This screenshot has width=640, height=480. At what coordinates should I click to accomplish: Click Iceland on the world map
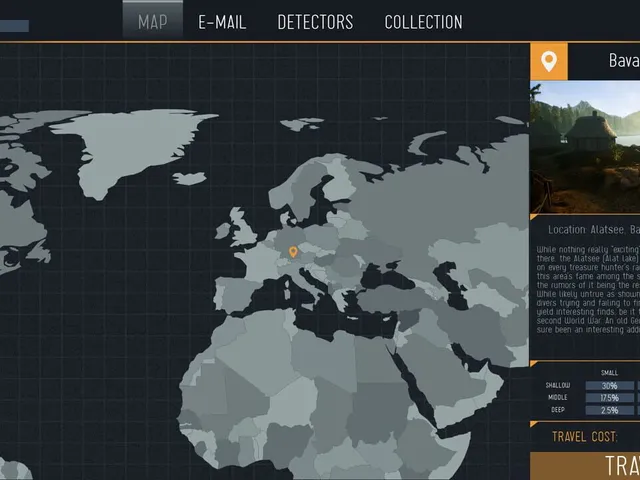(189, 178)
